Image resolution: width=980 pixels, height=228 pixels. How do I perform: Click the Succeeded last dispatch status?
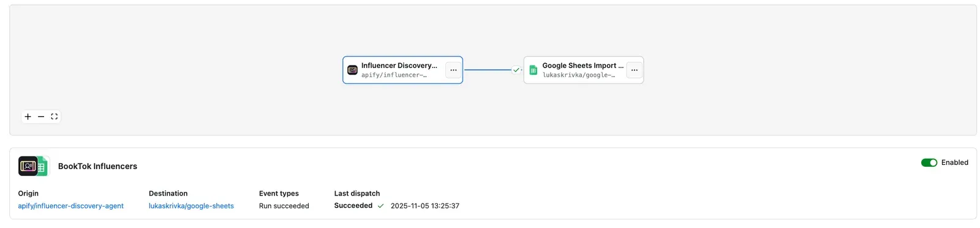(353, 205)
